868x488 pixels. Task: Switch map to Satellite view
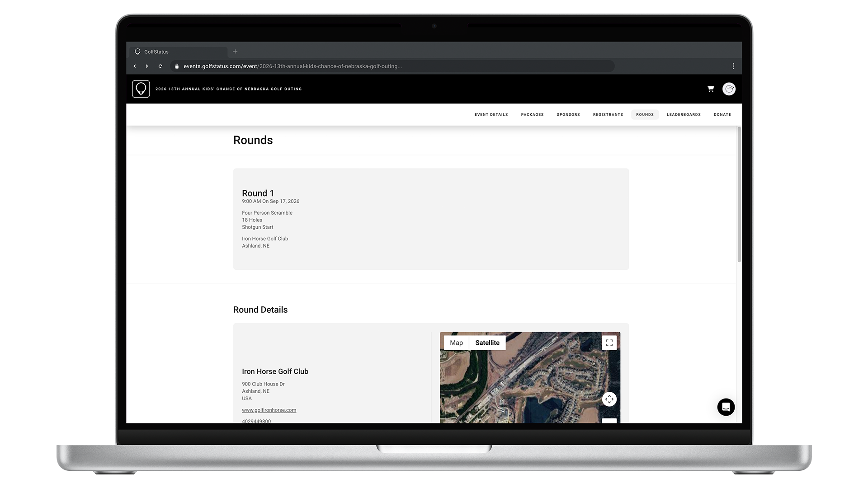click(x=487, y=343)
